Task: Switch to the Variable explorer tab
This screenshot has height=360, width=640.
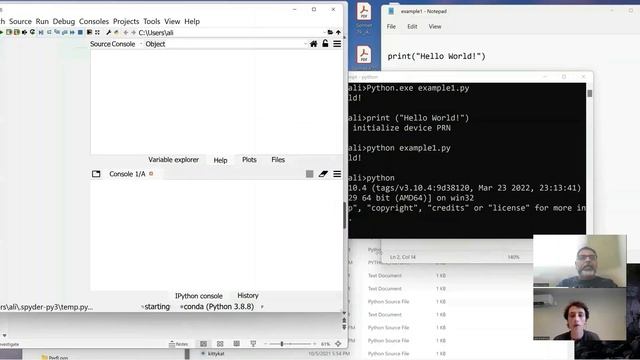Action: [173, 160]
